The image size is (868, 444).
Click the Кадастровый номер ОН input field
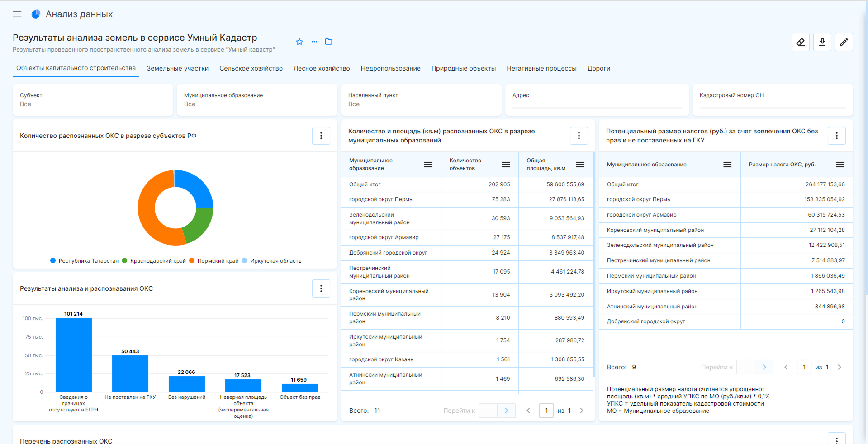773,103
